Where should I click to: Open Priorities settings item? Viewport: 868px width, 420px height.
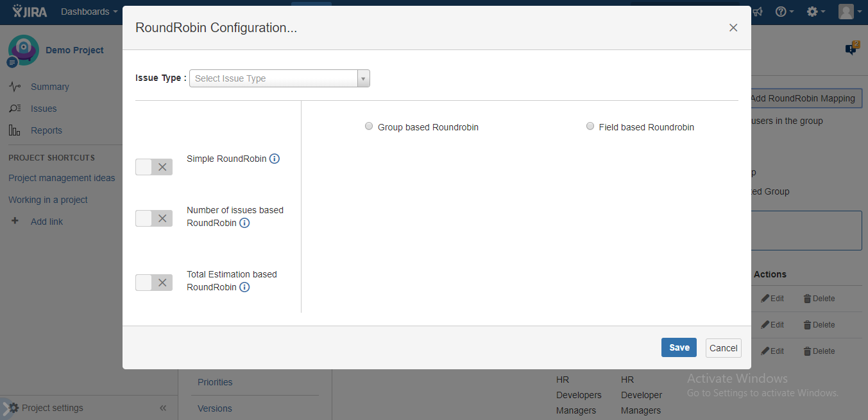pyautogui.click(x=215, y=382)
